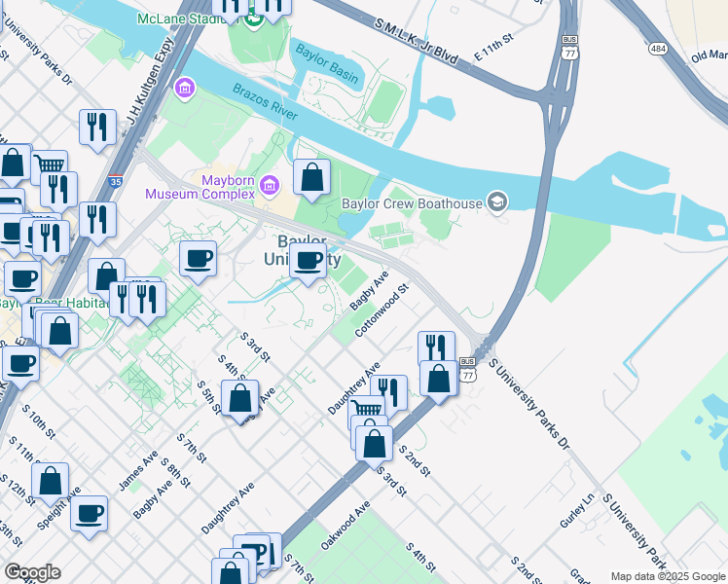Click the James Ave label
The image size is (728, 584).
(138, 470)
